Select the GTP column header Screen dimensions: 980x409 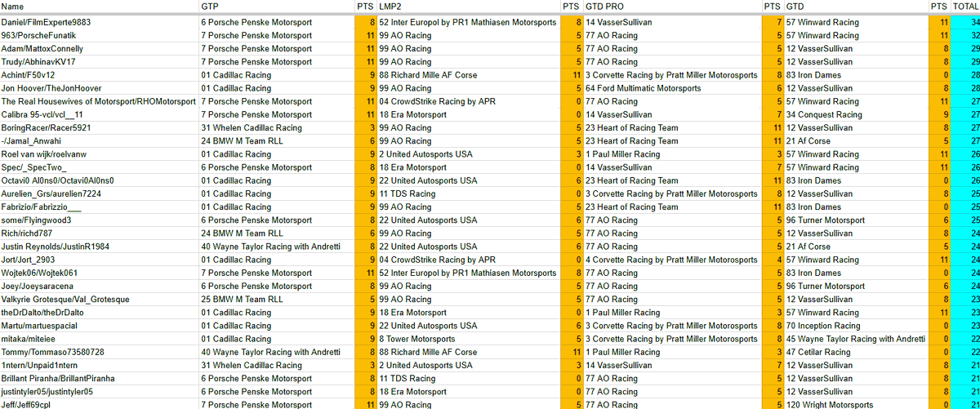(278, 7)
